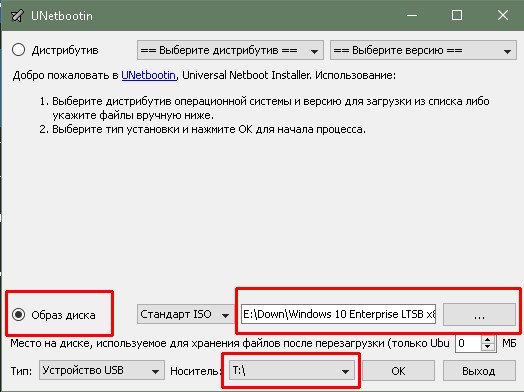Increase the disk space value in МБ

tap(488, 339)
